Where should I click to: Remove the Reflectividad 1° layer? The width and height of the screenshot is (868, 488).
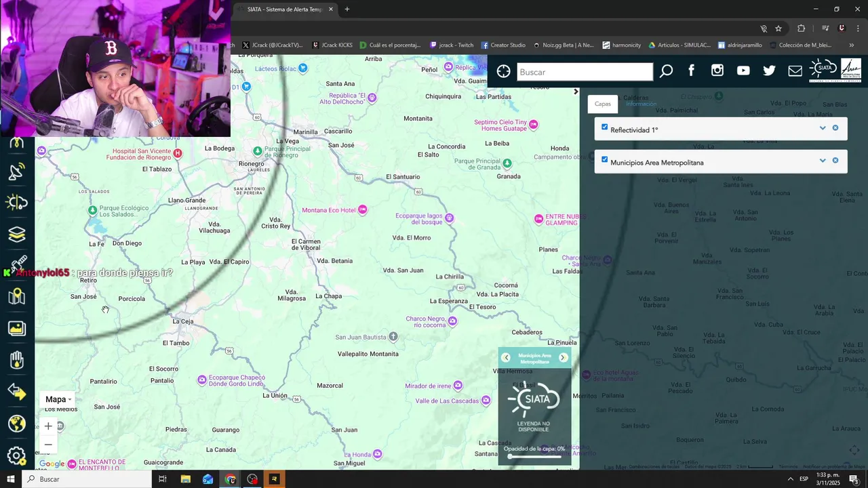835,128
